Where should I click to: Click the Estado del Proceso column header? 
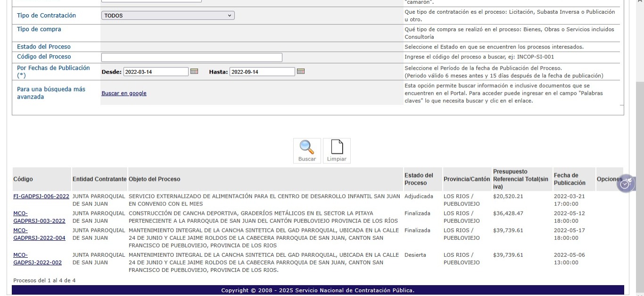(x=419, y=179)
